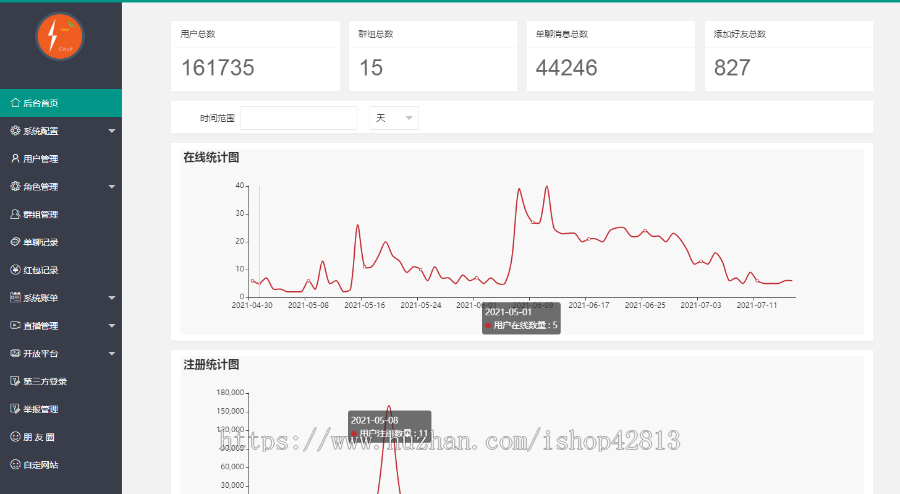Image resolution: width=900 pixels, height=494 pixels.
Task: Expand the 系统配置 submenu arrow
Action: coord(112,131)
